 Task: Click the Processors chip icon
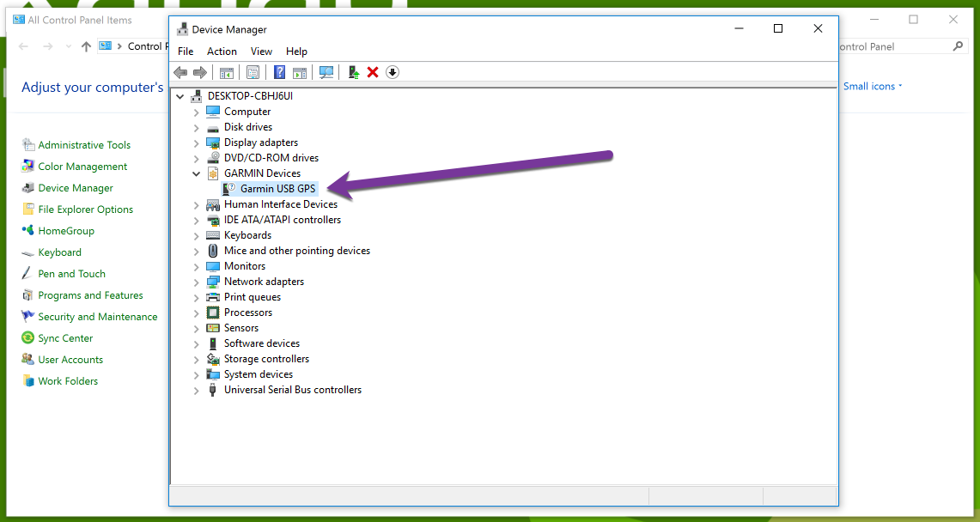click(x=213, y=313)
